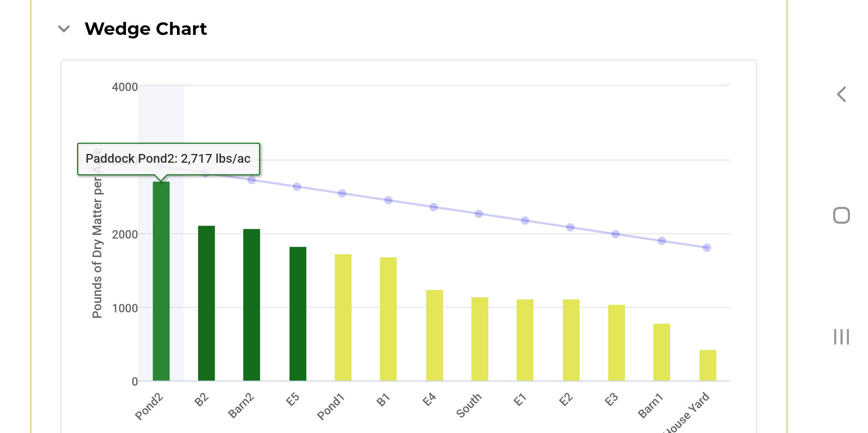Image resolution: width=868 pixels, height=433 pixels.
Task: Tap the Android back navigation icon
Action: (841, 95)
